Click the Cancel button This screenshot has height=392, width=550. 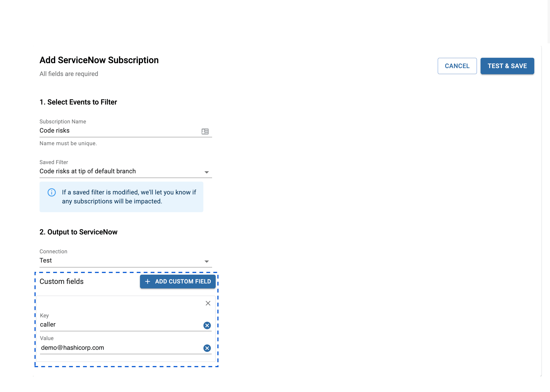point(457,66)
